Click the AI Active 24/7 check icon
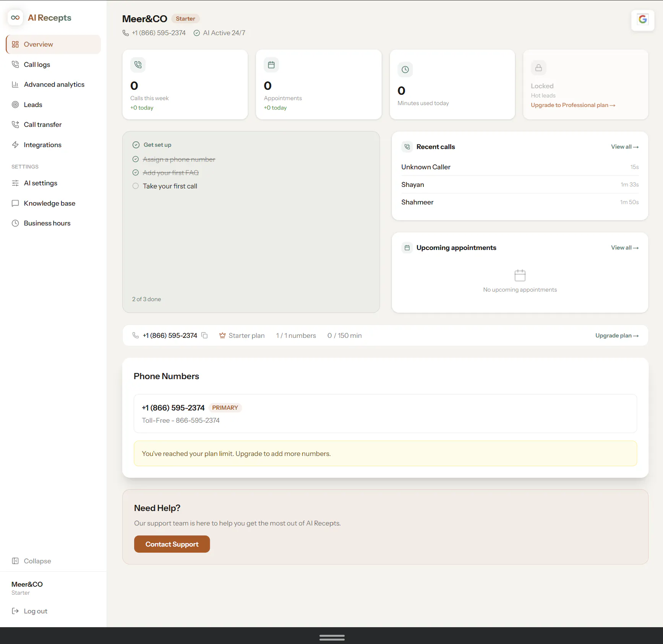This screenshot has width=663, height=644. point(197,33)
